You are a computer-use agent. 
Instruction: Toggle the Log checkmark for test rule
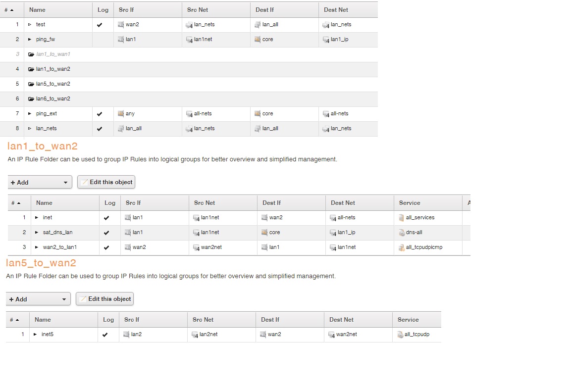pos(100,25)
